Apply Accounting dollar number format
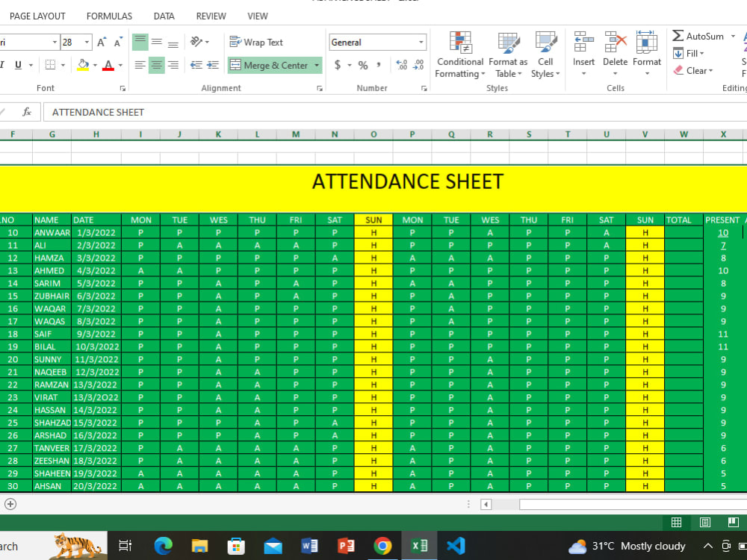 click(338, 65)
